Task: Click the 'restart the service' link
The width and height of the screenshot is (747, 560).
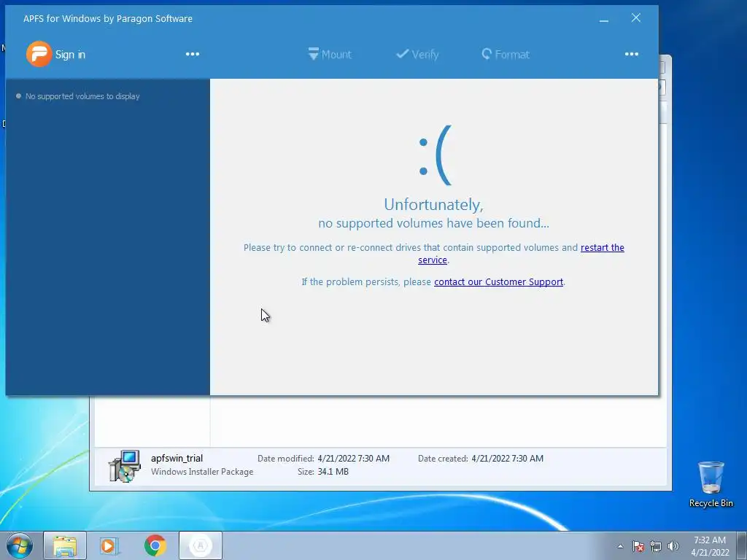Action: (602, 248)
